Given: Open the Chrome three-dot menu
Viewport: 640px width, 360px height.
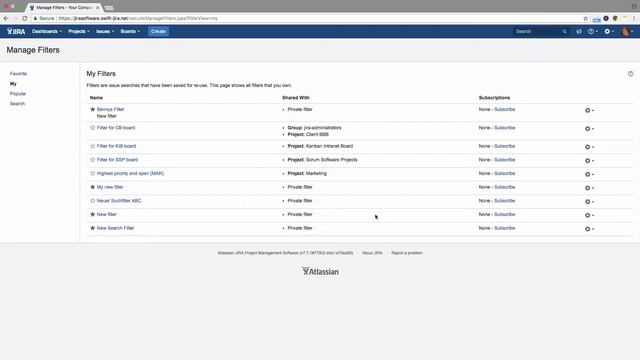Looking at the screenshot, I should (634, 18).
